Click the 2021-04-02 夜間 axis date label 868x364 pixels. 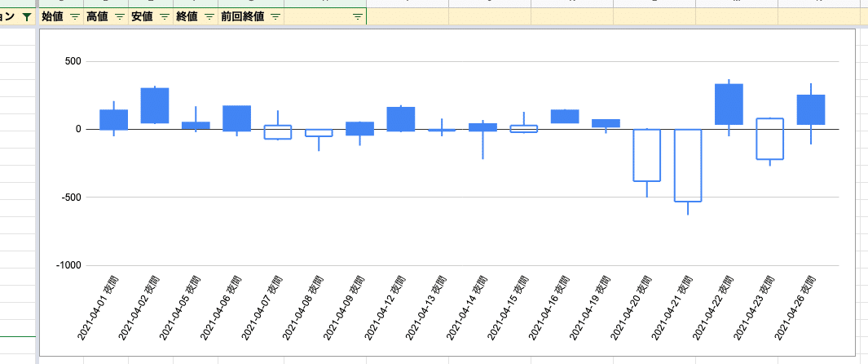(x=139, y=306)
